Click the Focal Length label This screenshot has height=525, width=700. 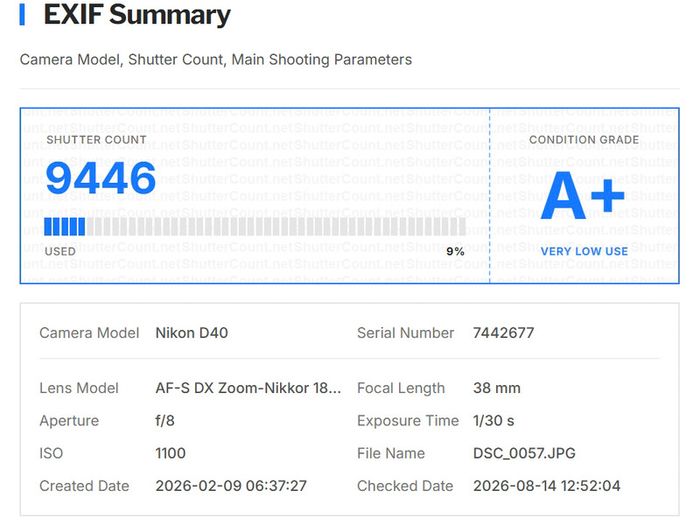click(x=401, y=388)
